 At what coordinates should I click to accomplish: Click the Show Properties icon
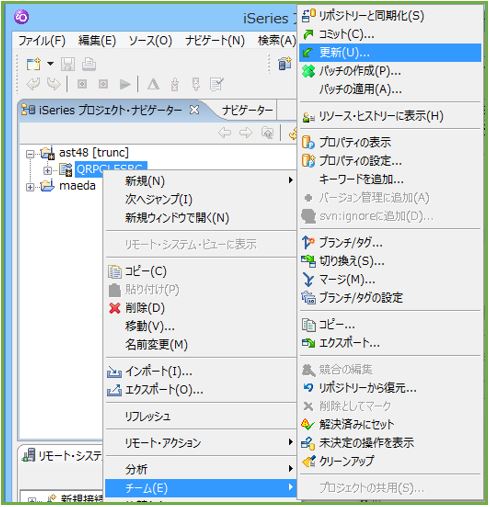(308, 142)
